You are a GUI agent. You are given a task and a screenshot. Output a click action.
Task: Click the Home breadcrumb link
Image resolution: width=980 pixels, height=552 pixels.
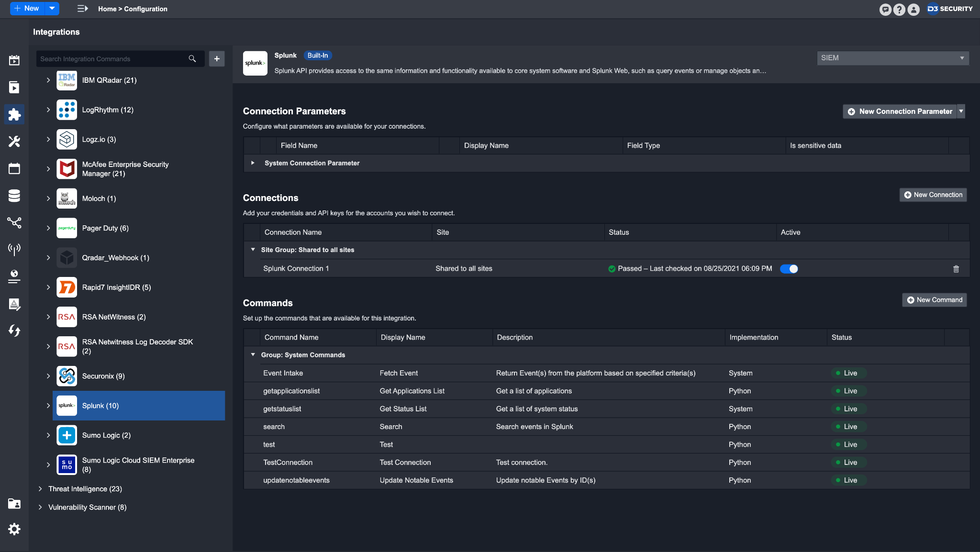[x=107, y=9]
